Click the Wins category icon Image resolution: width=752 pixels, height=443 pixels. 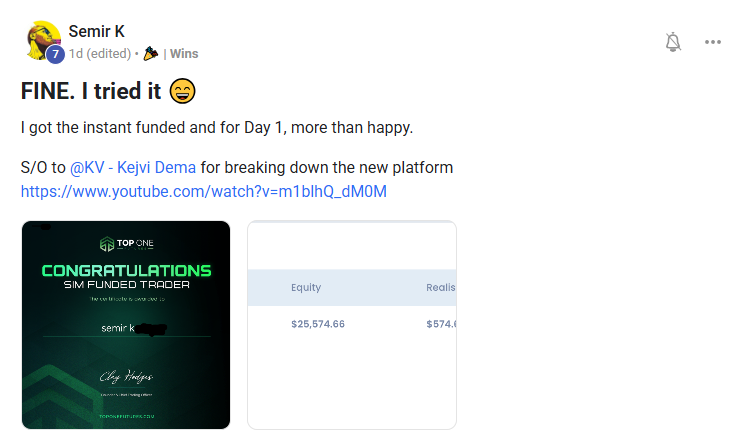tap(151, 53)
